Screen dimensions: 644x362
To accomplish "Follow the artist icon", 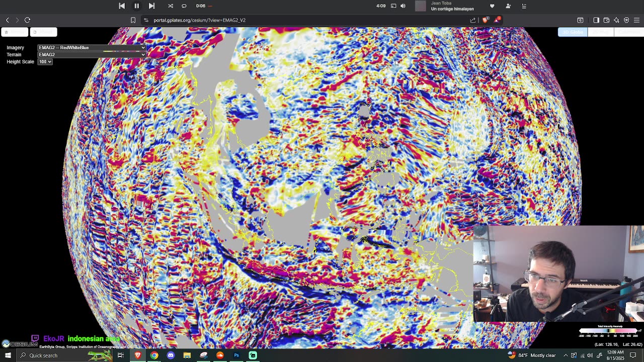I will point(508,6).
